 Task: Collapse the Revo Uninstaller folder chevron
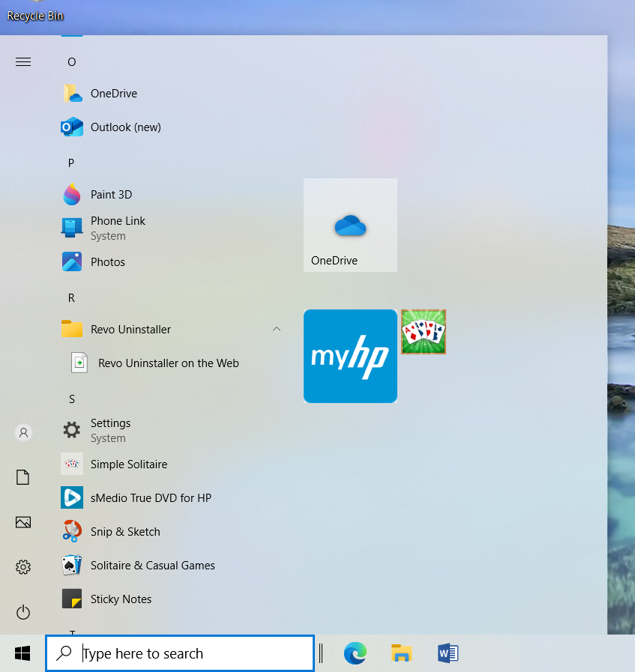coord(277,329)
